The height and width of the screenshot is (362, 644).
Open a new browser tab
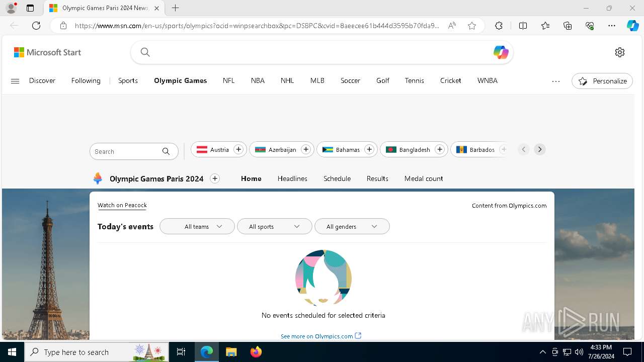click(x=175, y=8)
